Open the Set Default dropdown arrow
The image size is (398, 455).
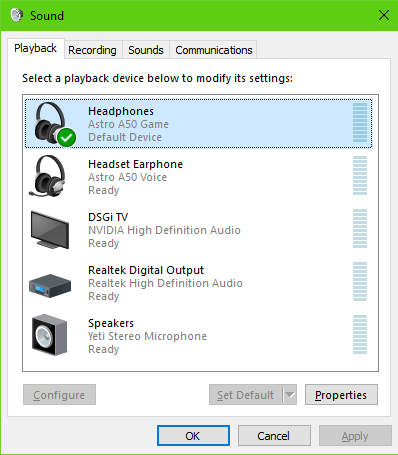coord(290,395)
